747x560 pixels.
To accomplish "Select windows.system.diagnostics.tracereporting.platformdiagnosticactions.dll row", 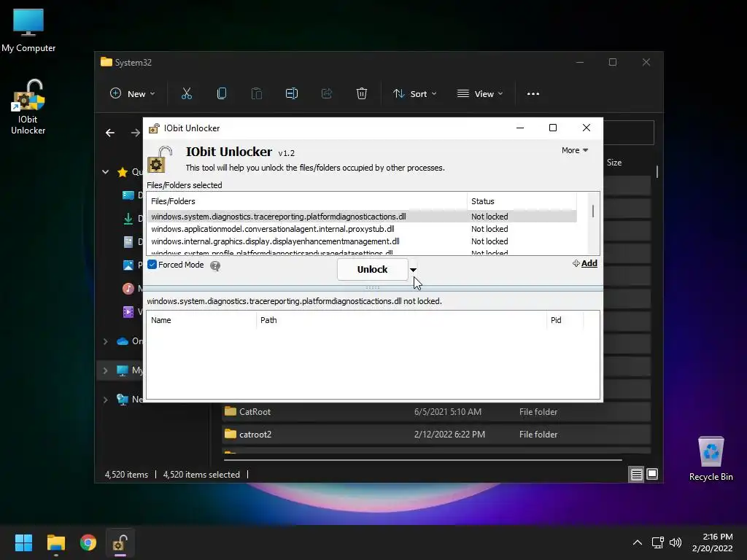I will coord(362,217).
